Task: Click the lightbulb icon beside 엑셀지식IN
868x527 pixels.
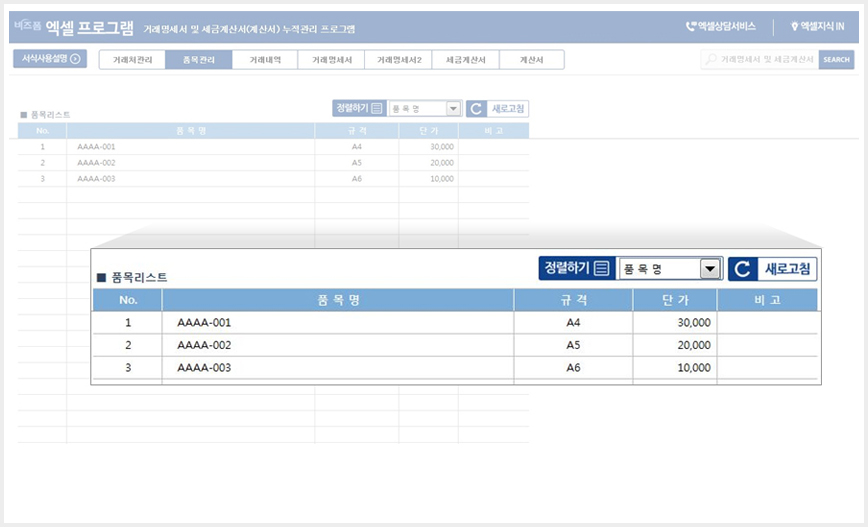Action: tap(794, 26)
